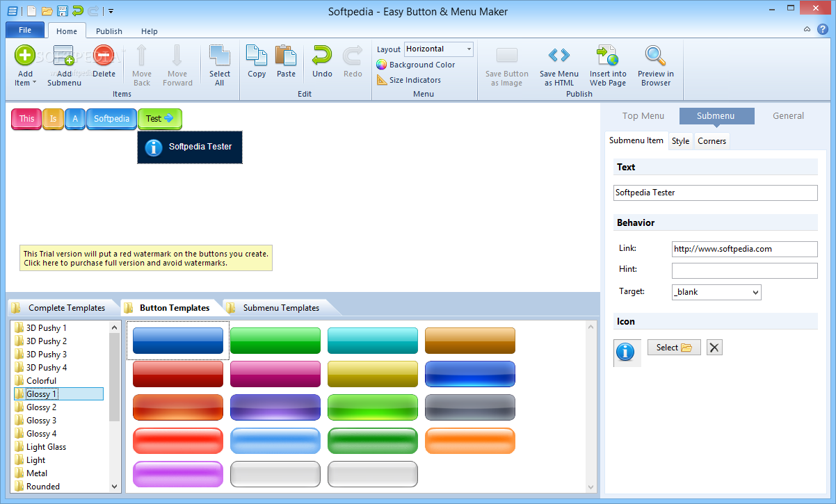Open Preview in Browser
836x504 pixels.
[x=655, y=55]
